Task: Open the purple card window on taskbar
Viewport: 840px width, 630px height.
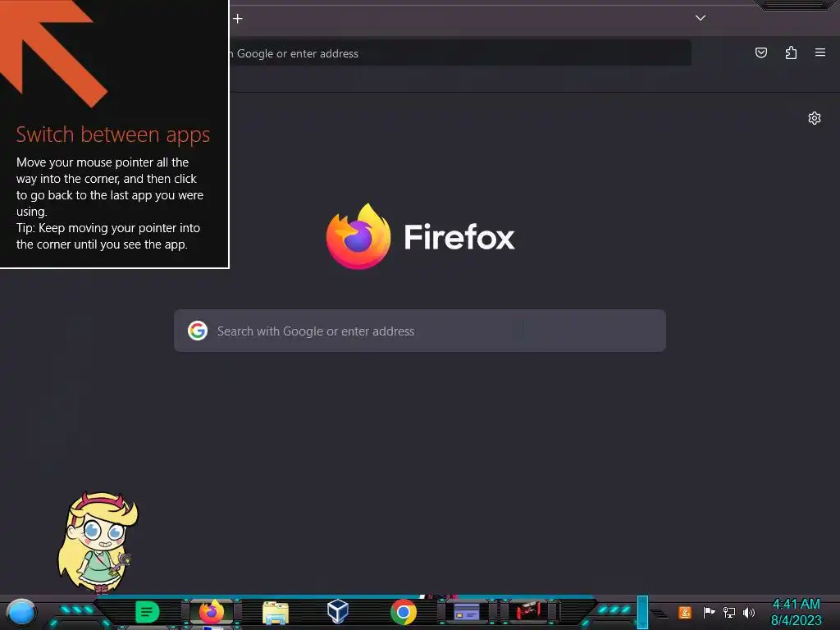Action: [x=467, y=611]
